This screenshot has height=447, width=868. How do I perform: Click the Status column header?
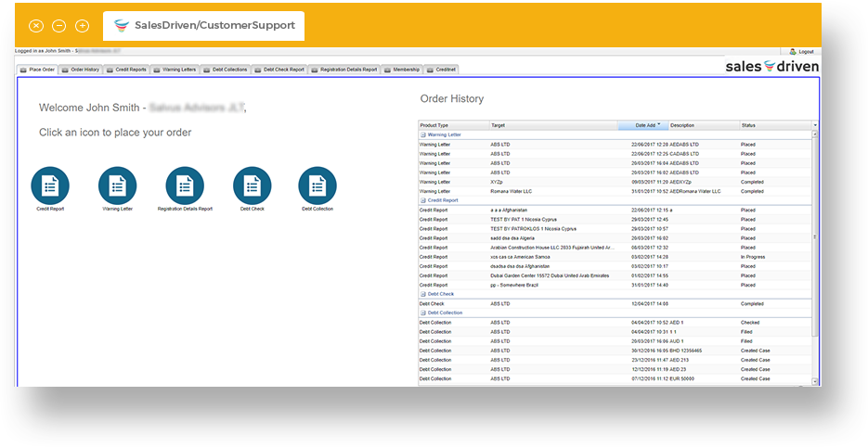(775, 125)
